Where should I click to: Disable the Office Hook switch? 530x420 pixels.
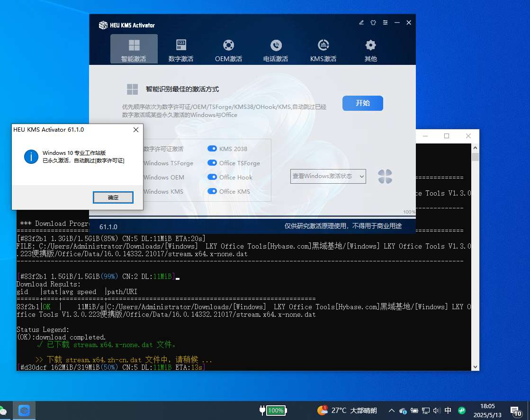(212, 177)
